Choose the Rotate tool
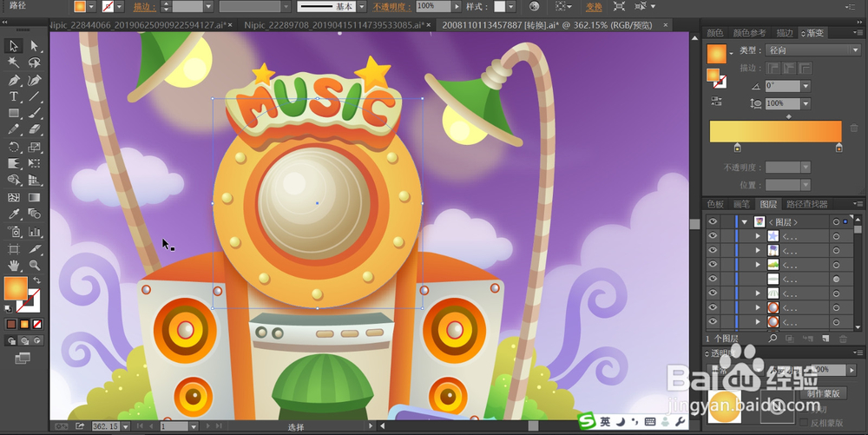 [x=14, y=148]
